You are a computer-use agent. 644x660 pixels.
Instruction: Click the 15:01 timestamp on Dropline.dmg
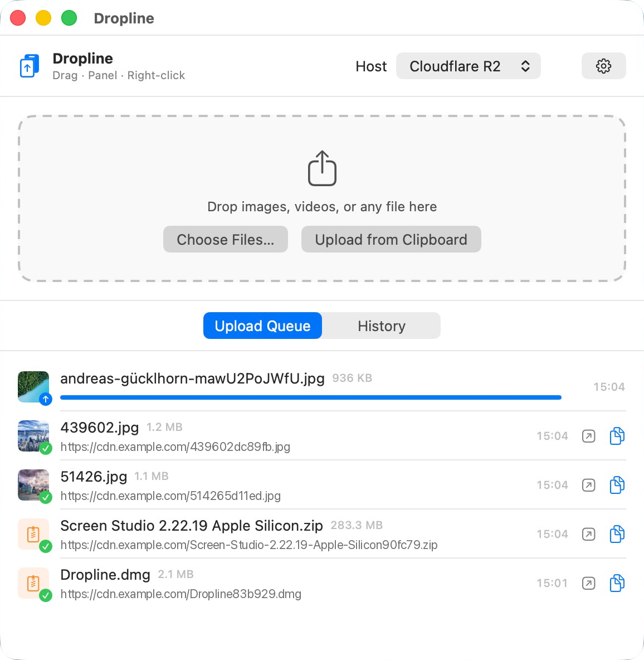tap(552, 583)
